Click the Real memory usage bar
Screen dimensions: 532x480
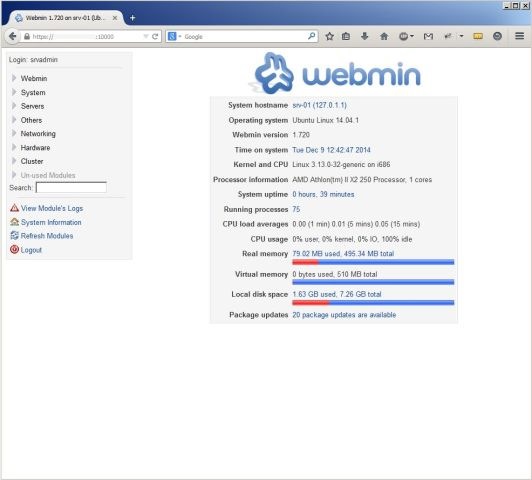(373, 262)
